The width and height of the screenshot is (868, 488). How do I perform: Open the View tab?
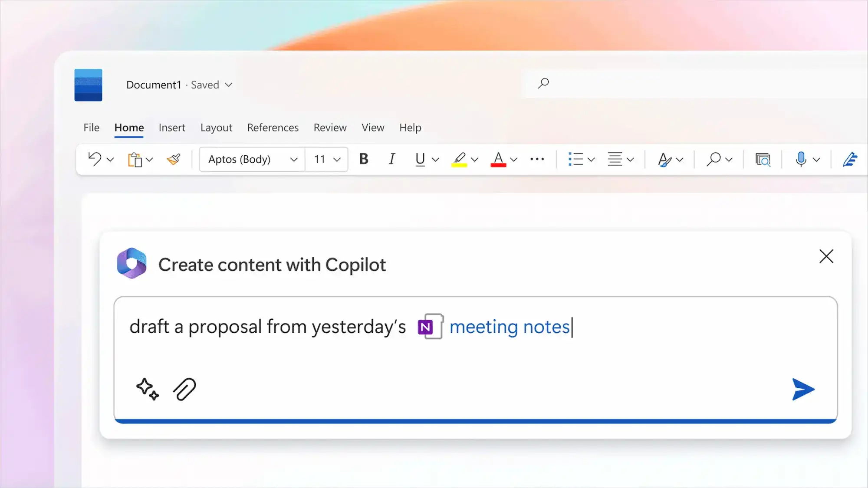(373, 128)
